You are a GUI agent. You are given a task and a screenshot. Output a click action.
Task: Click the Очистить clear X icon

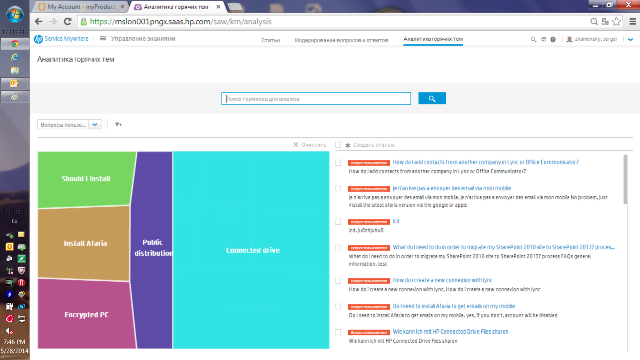pyautogui.click(x=296, y=144)
